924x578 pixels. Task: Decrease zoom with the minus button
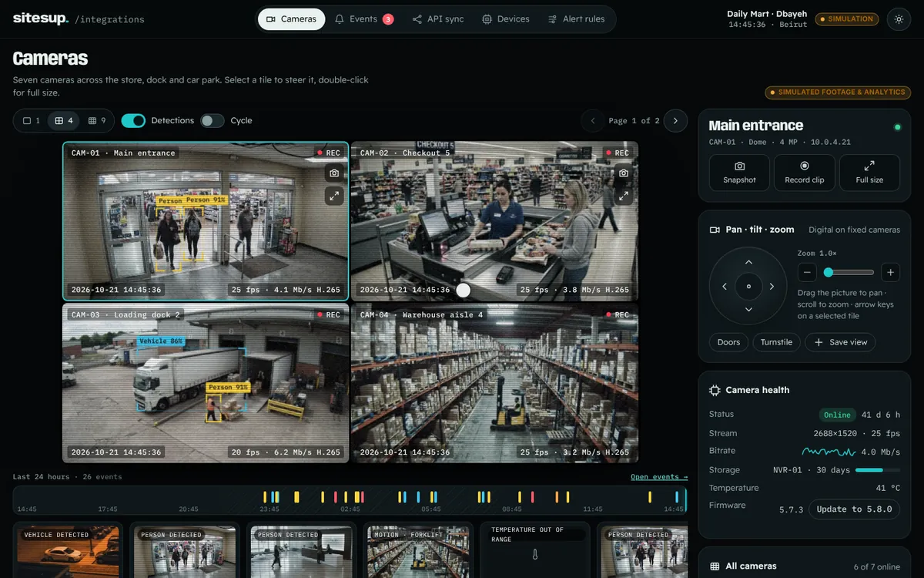click(807, 272)
